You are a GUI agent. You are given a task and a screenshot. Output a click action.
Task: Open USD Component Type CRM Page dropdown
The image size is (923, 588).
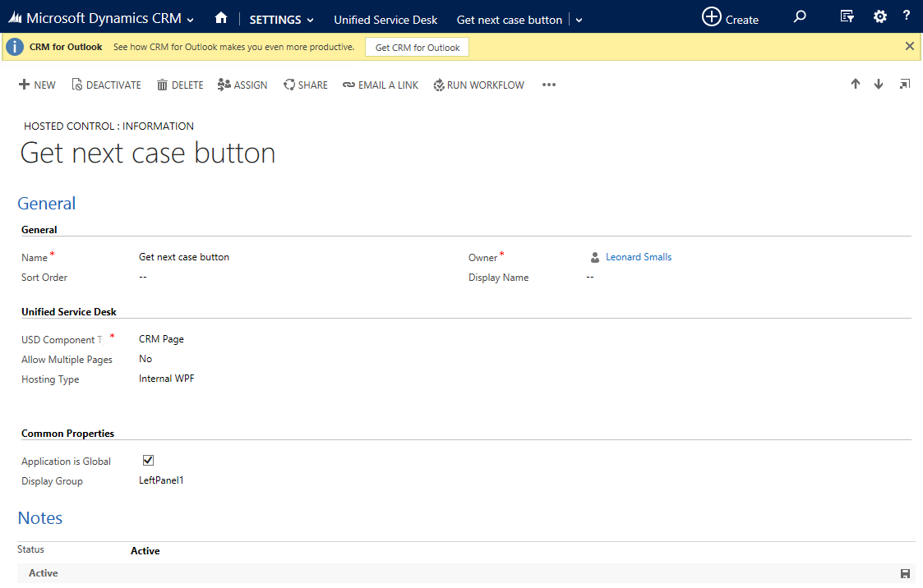click(x=161, y=339)
